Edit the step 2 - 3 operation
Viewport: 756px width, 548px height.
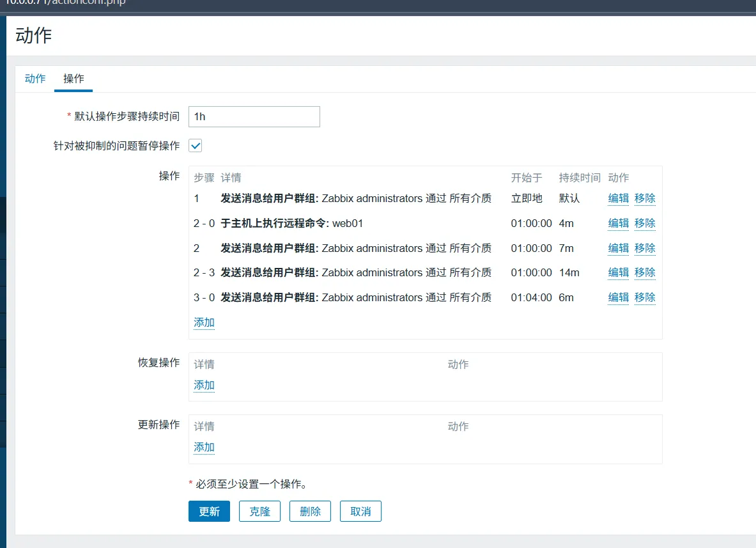(618, 272)
